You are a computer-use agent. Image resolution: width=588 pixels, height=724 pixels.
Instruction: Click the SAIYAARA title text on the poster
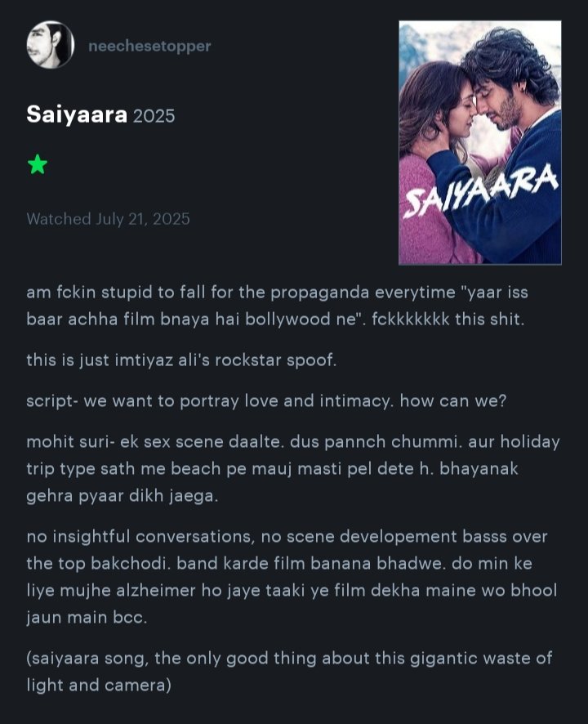(x=480, y=191)
